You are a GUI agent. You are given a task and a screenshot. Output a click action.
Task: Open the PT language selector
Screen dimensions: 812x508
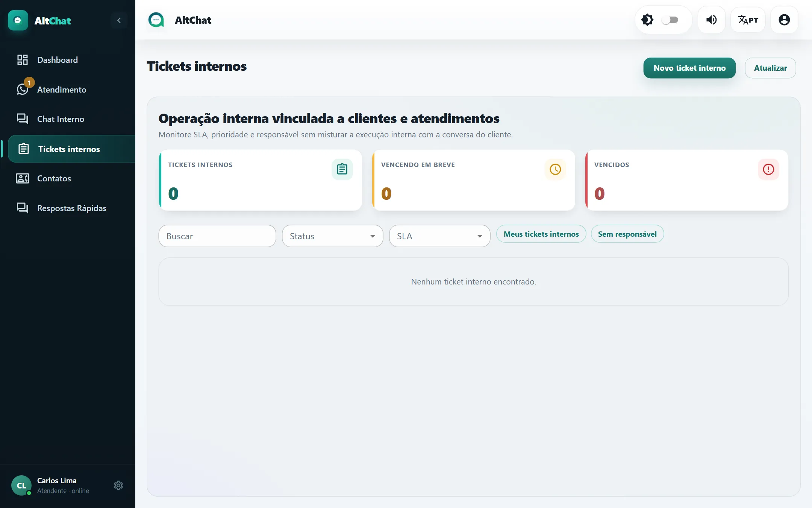(x=748, y=20)
